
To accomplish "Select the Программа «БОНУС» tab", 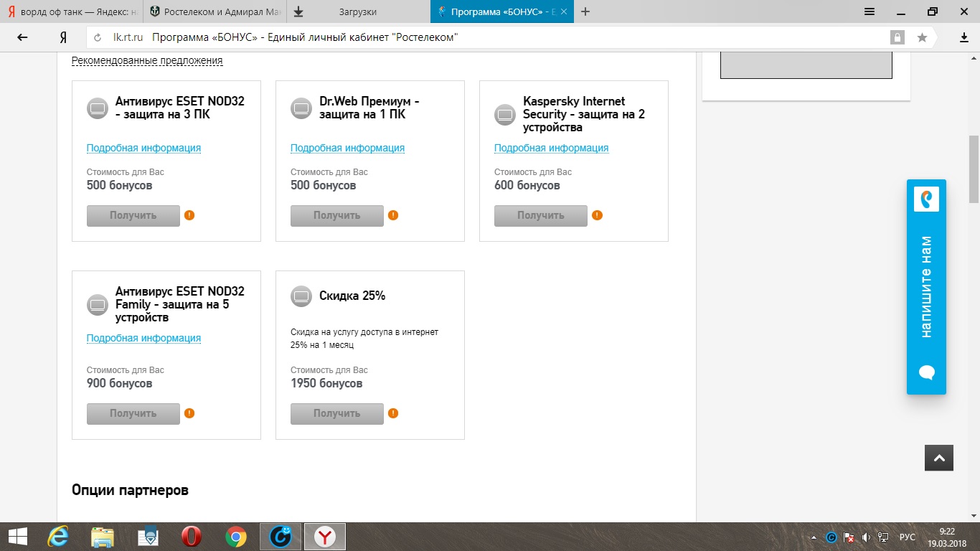I will (502, 11).
